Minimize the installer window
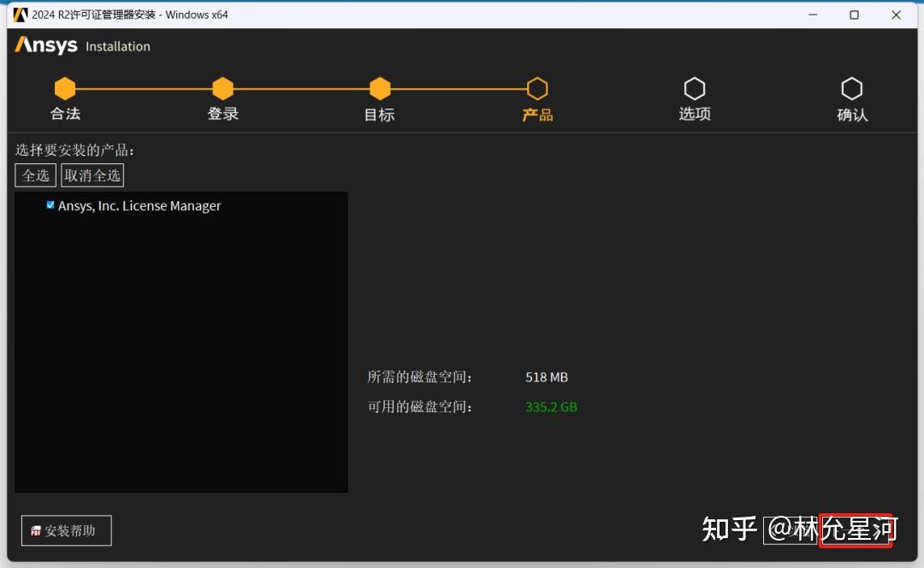 click(x=811, y=15)
